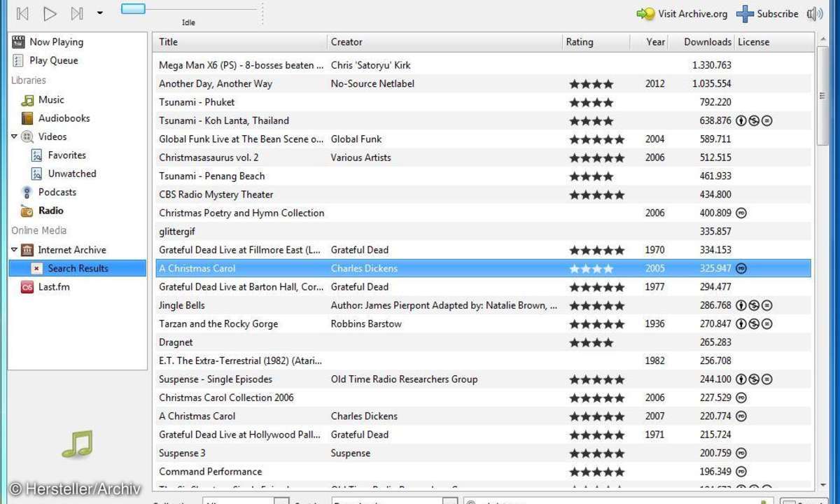The height and width of the screenshot is (504, 840).
Task: Select Grateful Dead Live at Fillmore East
Action: [483, 250]
